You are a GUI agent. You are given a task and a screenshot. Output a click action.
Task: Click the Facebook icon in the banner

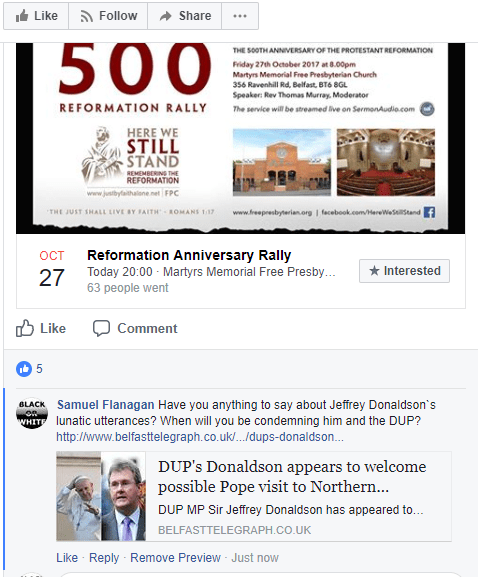(x=429, y=212)
